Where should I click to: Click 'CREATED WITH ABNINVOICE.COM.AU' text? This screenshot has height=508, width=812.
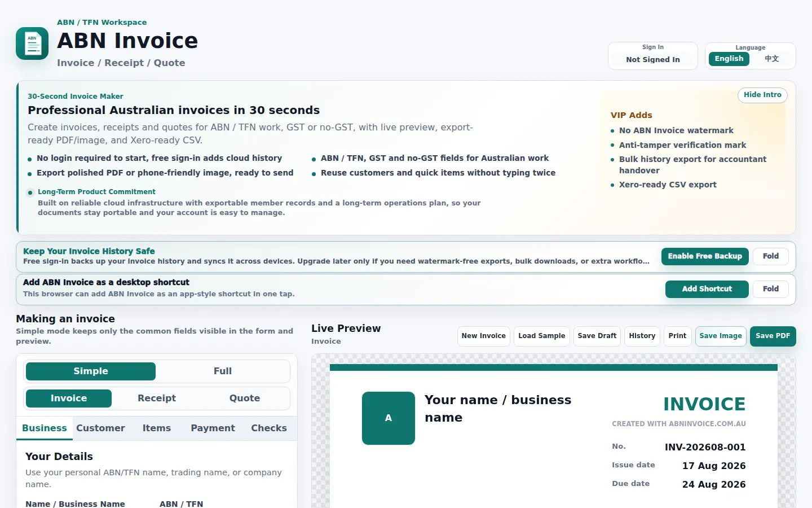679,424
